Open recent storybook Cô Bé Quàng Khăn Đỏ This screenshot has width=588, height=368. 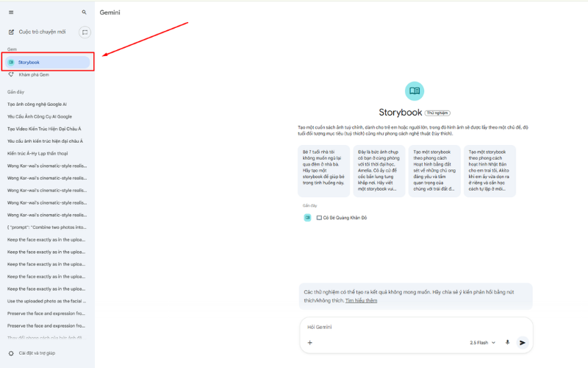tap(340, 218)
